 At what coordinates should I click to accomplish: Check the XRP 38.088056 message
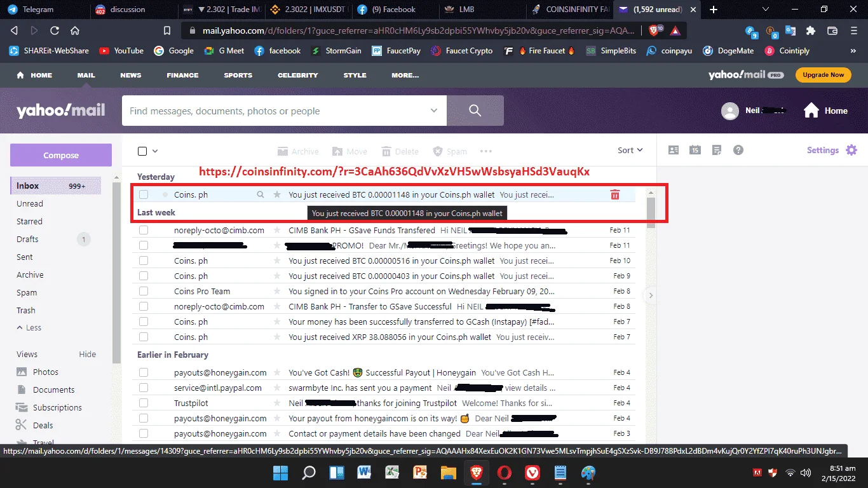(144, 337)
